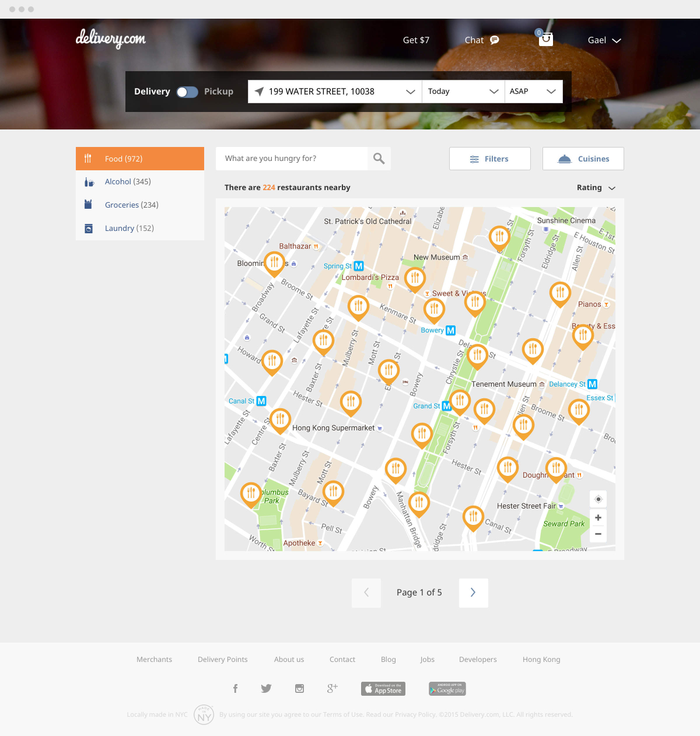Center map with the locate-me icon
700x736 pixels.
click(x=598, y=499)
